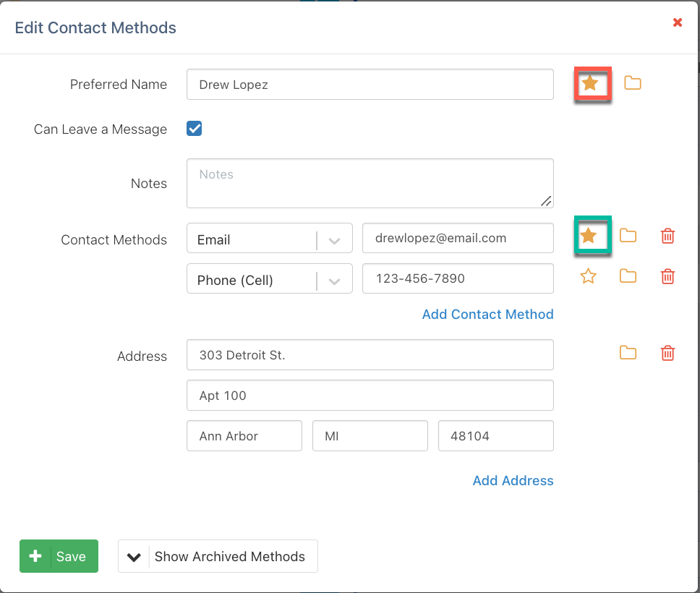This screenshot has height=593, width=700.
Task: Click into the Notes text area
Action: point(370,184)
